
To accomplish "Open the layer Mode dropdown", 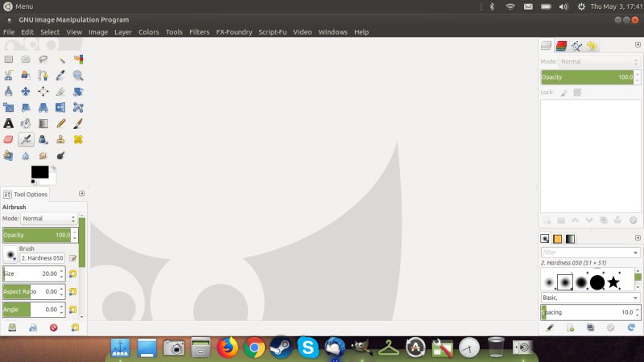I will 599,62.
